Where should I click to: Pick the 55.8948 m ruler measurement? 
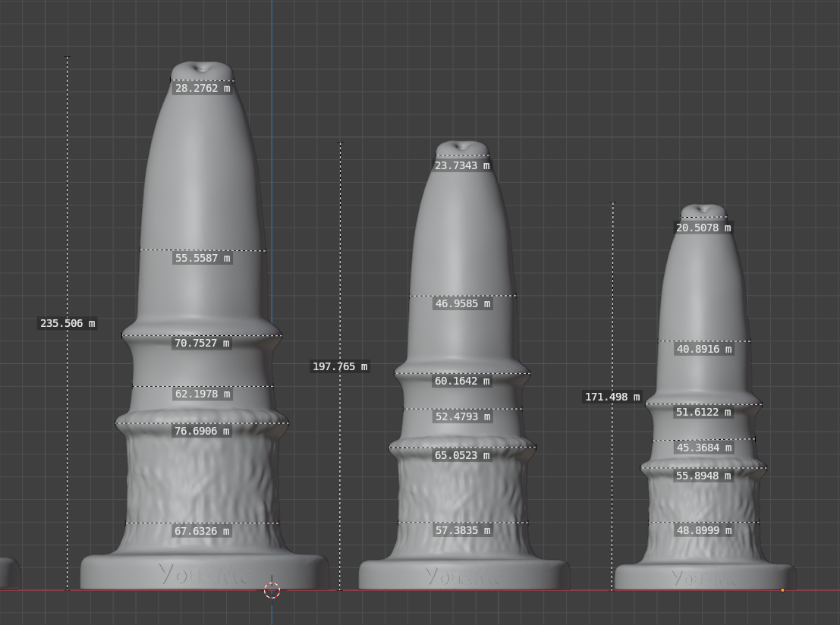point(703,476)
